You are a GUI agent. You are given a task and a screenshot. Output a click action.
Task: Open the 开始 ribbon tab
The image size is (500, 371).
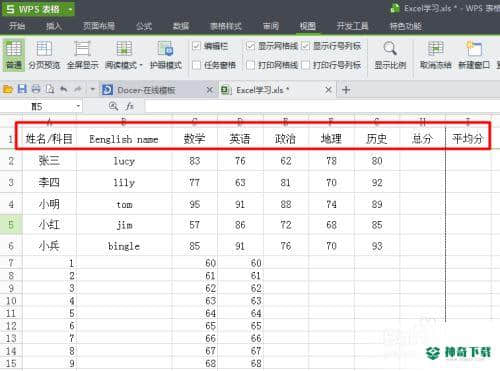17,26
